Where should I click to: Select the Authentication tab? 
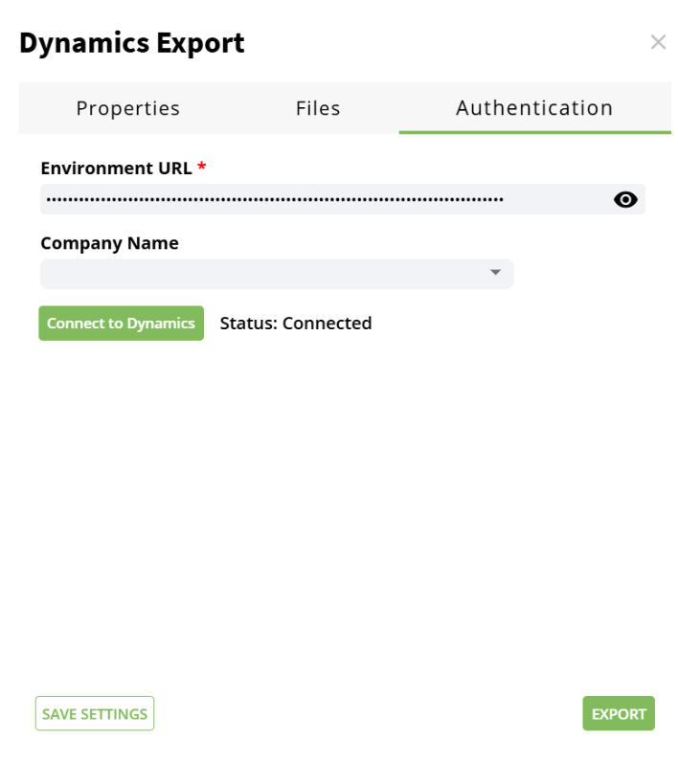coord(534,108)
